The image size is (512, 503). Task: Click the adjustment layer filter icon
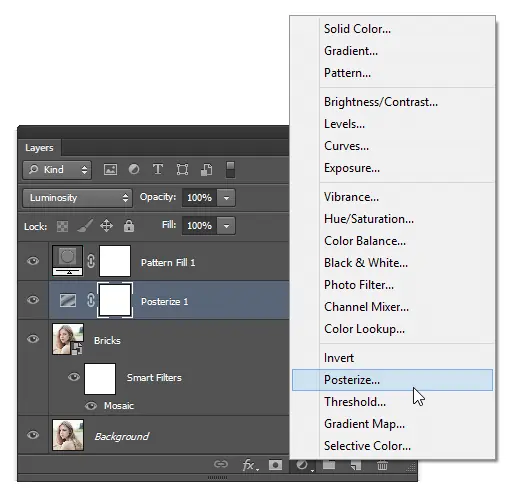[134, 169]
